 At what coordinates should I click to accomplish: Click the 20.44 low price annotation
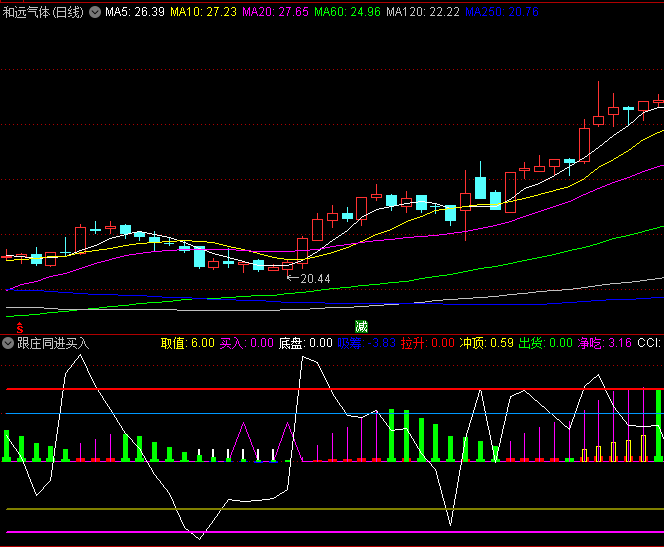(x=314, y=278)
